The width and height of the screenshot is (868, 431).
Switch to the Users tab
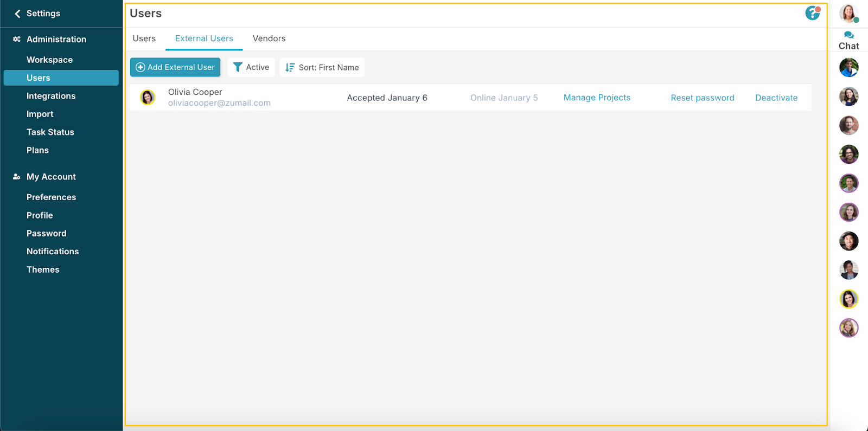coord(144,38)
